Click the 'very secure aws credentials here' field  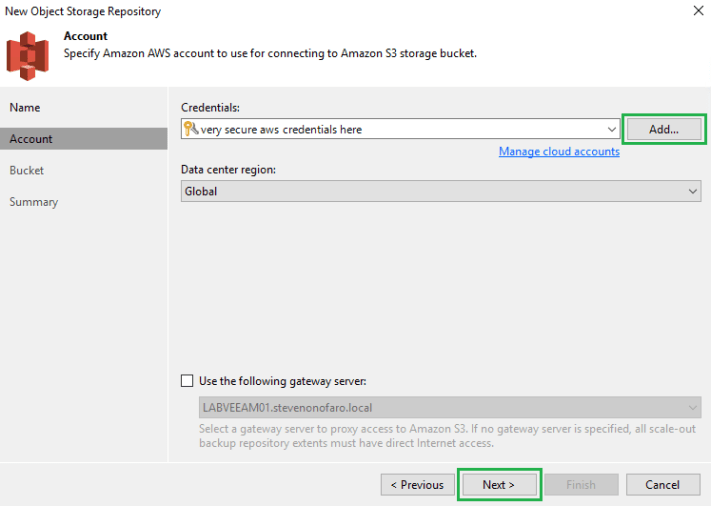tap(400, 129)
